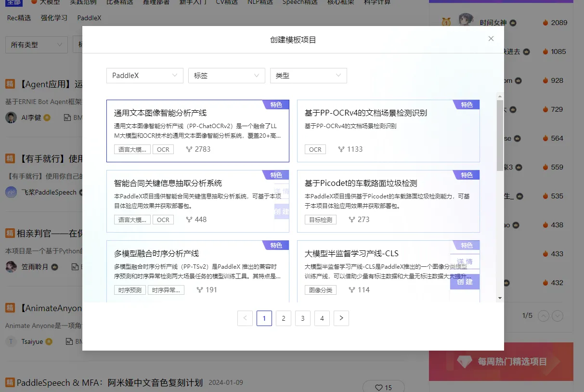This screenshot has height=392, width=584.
Task: Click the fork icon beside 2783
Action: pyautogui.click(x=189, y=149)
